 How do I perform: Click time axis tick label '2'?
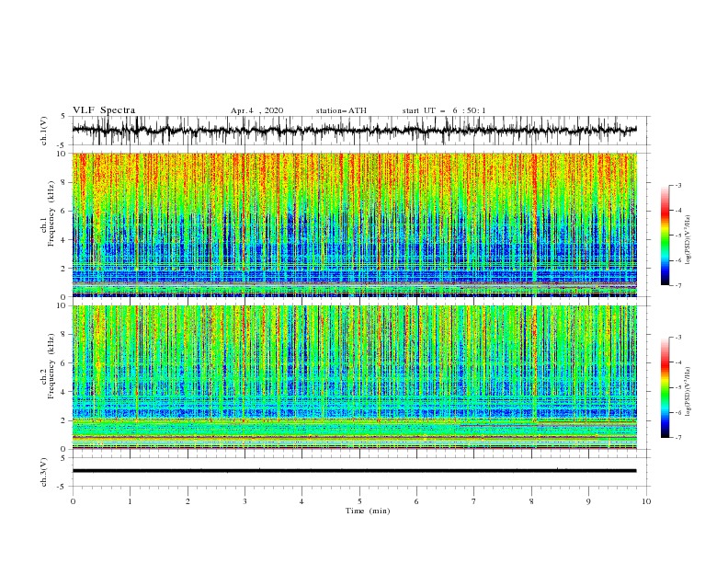188,501
